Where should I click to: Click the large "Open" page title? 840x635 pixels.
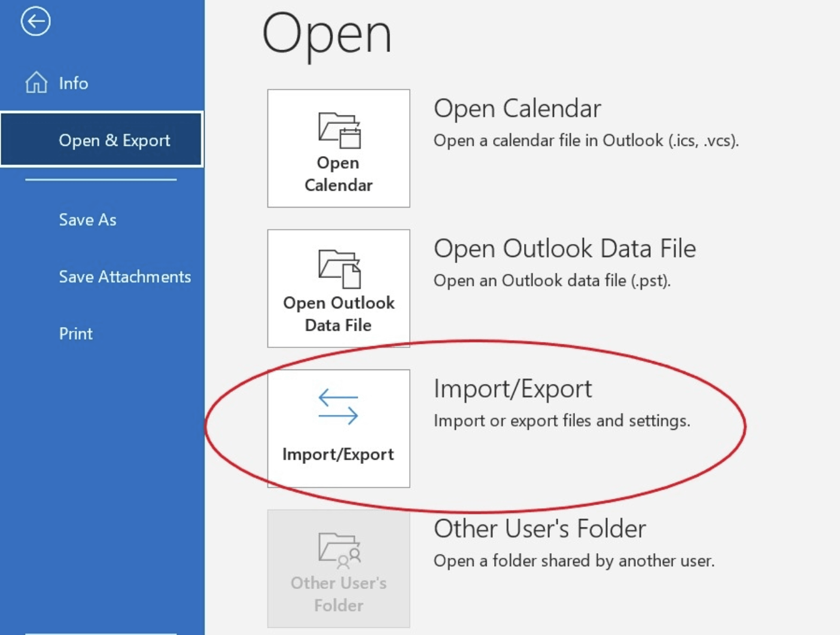coord(327,36)
